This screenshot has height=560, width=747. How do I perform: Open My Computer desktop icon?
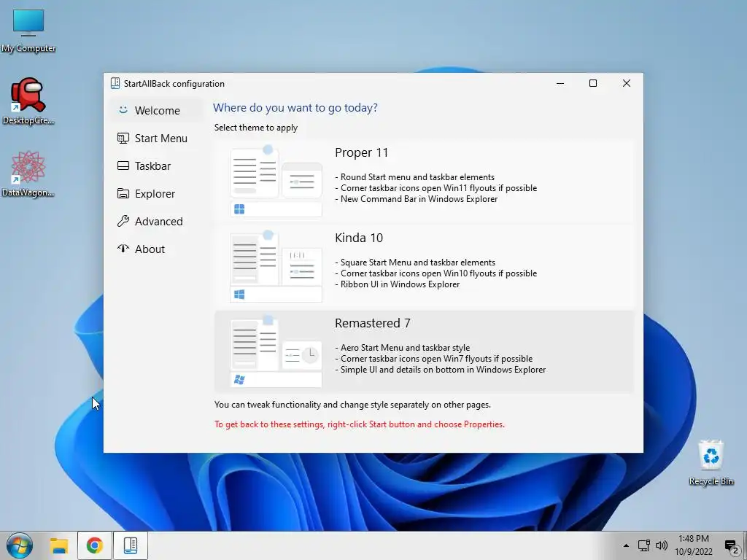28,31
